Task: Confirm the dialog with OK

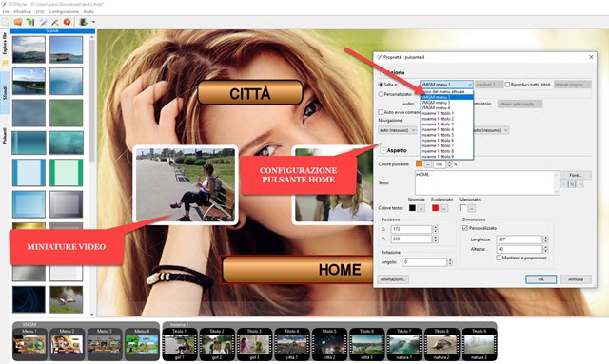Action: point(541,279)
